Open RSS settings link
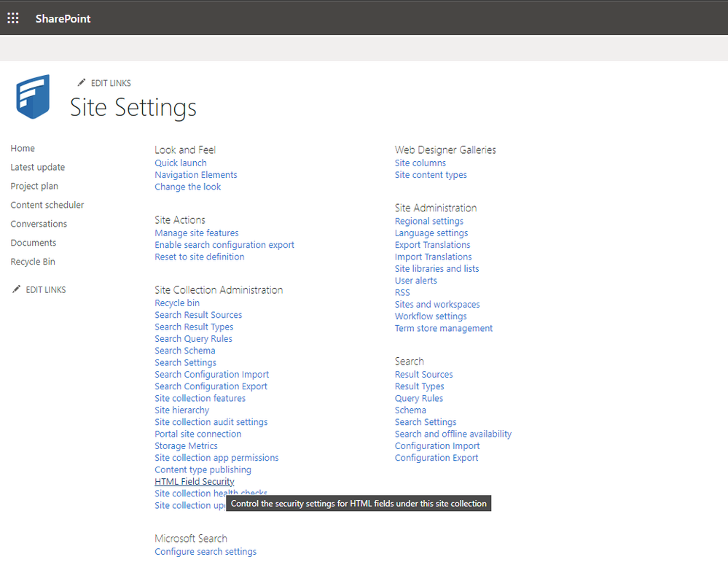 click(402, 292)
